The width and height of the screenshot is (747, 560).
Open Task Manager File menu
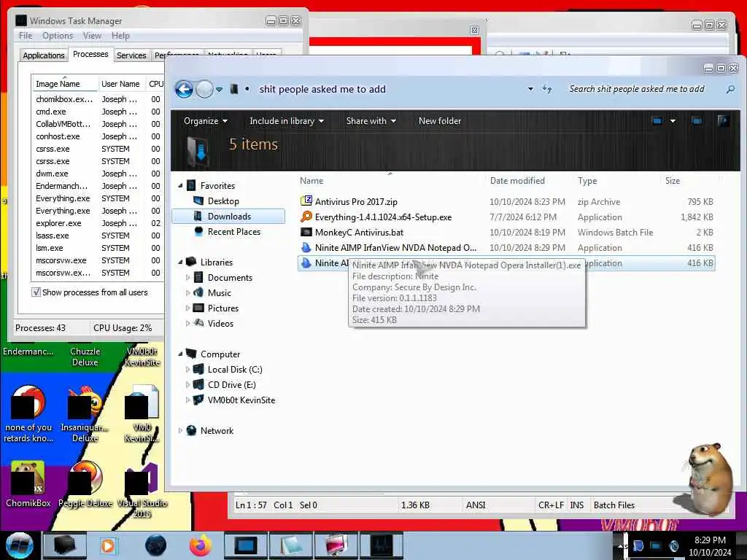coord(26,36)
